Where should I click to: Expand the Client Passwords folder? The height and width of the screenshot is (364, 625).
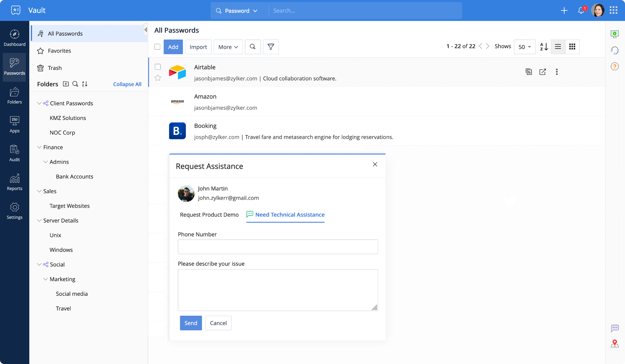pos(39,103)
